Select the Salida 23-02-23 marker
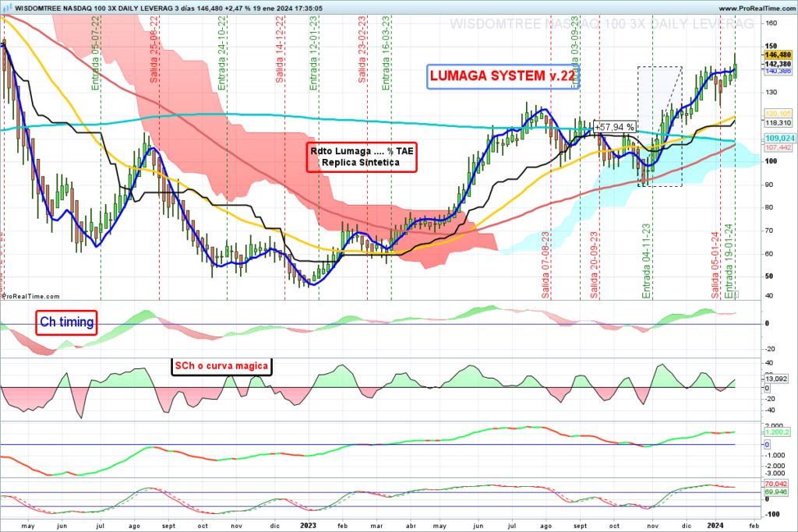Screen dimensions: 798x532 click(x=362, y=49)
